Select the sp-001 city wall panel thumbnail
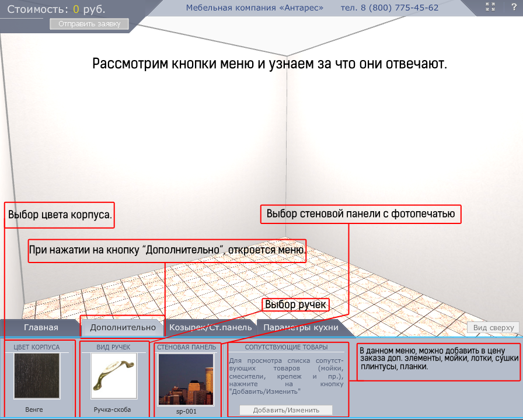This screenshot has height=420, width=523. [186, 379]
